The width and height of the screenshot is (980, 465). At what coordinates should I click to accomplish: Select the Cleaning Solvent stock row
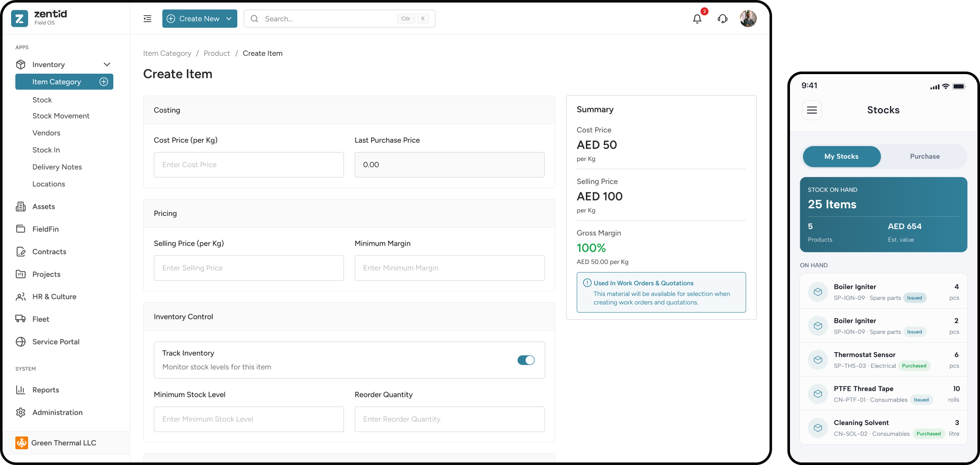(884, 428)
